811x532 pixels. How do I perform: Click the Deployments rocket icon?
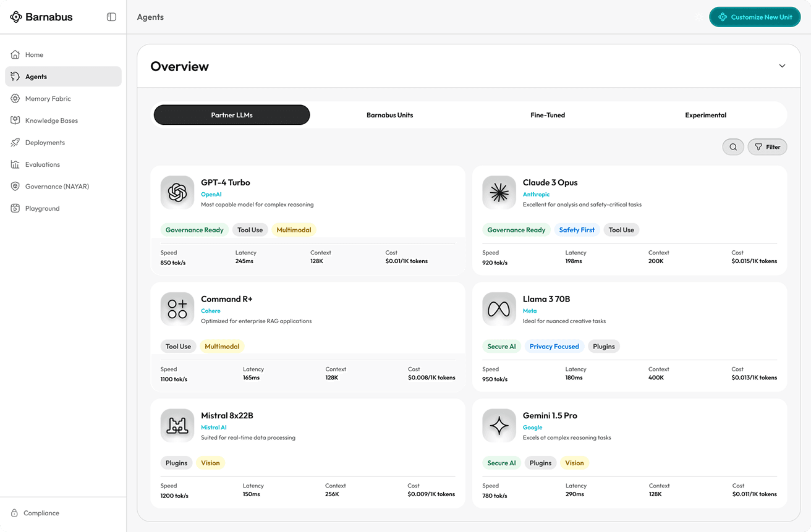pos(15,143)
